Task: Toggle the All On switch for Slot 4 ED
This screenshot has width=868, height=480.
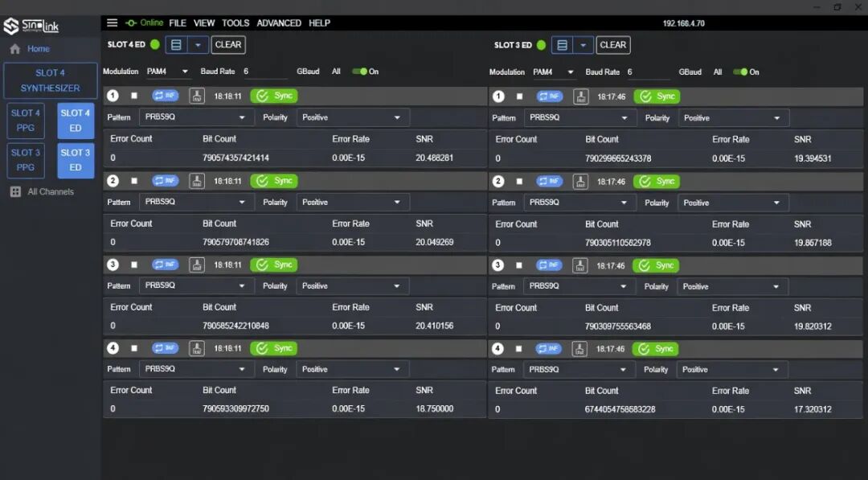Action: click(x=360, y=72)
